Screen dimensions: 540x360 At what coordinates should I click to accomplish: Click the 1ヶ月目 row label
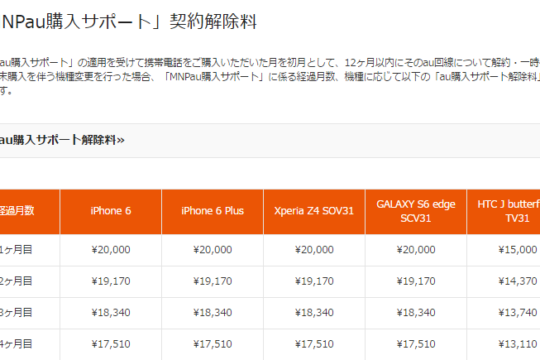point(16,249)
